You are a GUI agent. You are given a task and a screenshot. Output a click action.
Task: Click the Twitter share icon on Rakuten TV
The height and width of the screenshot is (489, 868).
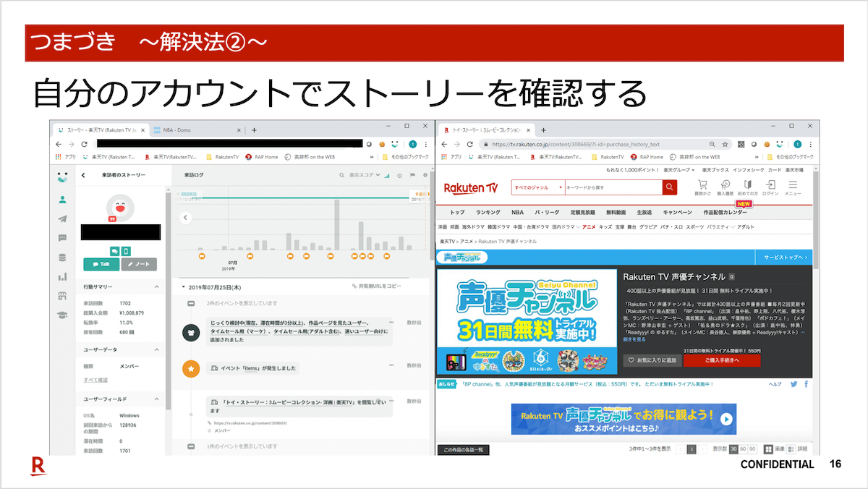click(x=794, y=384)
